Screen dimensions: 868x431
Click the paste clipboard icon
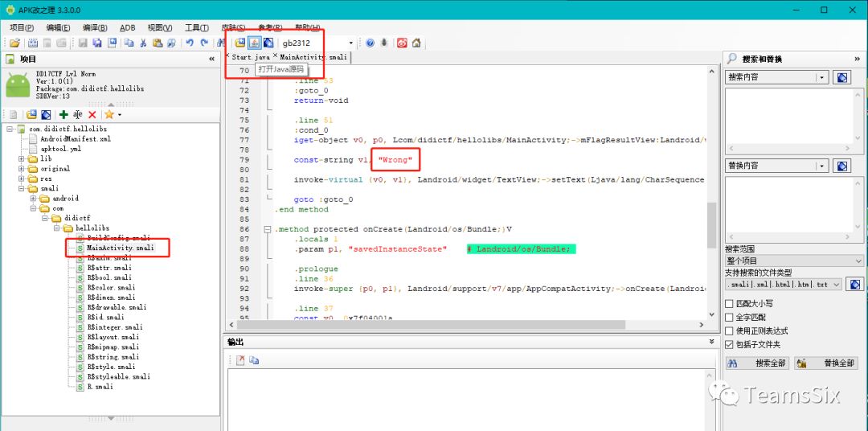pyautogui.click(x=158, y=43)
